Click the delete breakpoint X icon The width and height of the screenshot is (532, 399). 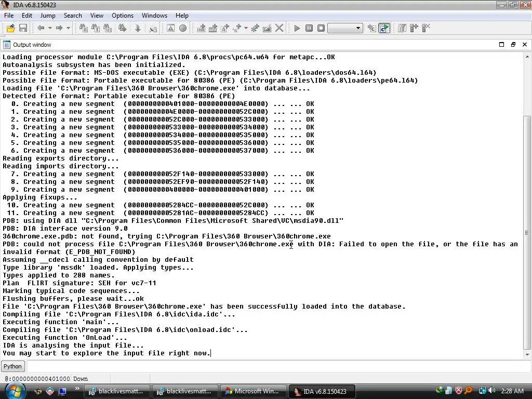coord(426,28)
